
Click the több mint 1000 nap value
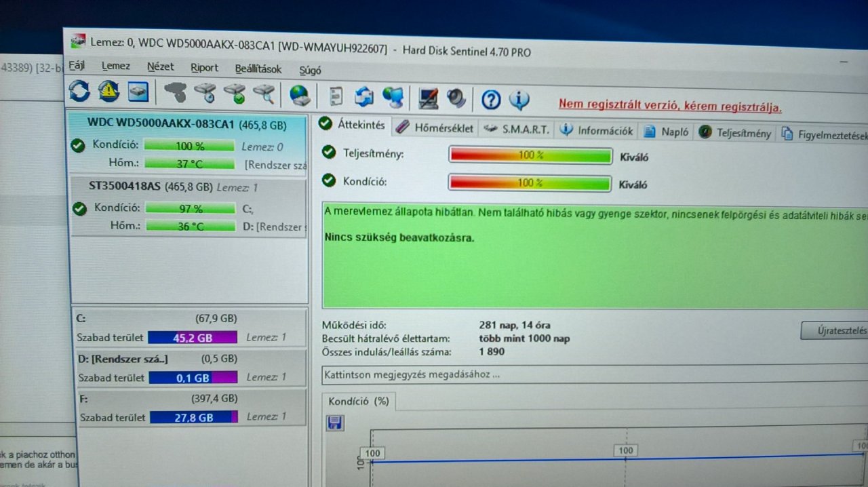click(x=524, y=338)
